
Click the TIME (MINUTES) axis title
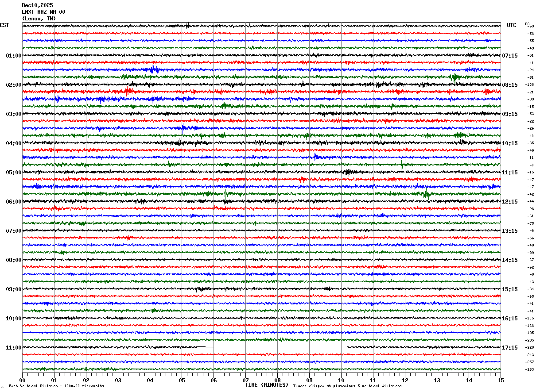click(x=267, y=385)
